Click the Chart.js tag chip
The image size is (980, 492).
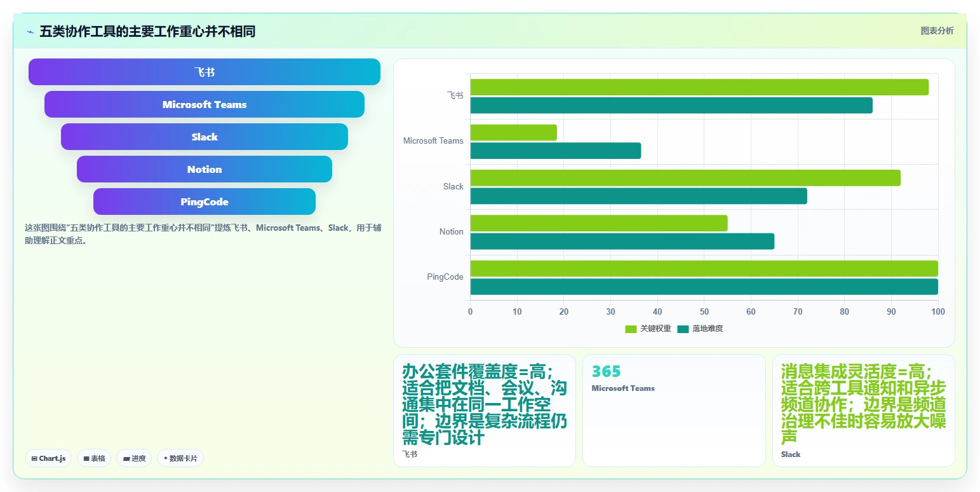[x=48, y=458]
